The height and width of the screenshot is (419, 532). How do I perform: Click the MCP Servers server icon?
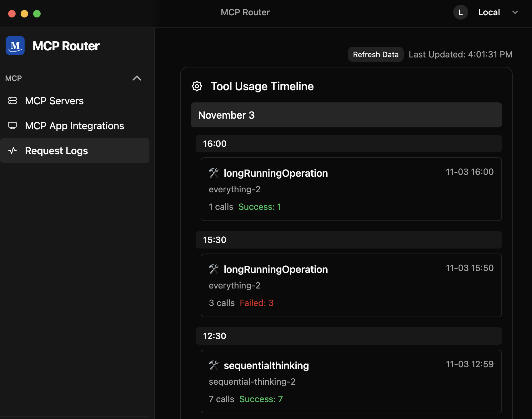click(x=13, y=101)
